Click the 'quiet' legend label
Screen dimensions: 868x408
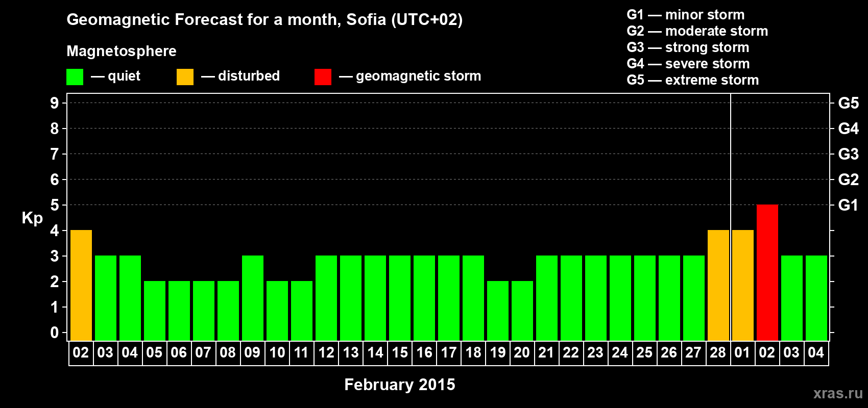124,76
